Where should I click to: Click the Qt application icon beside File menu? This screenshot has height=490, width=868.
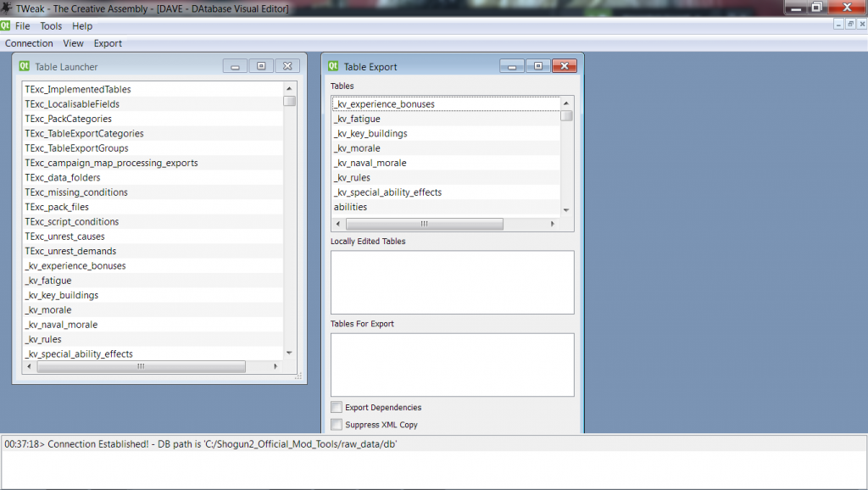click(6, 26)
